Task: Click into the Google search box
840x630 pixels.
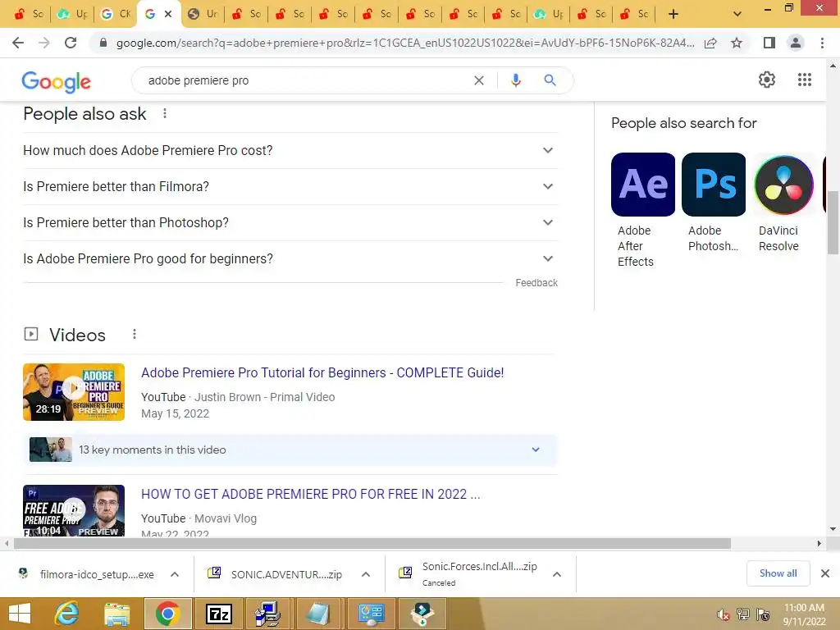Action: (305, 80)
